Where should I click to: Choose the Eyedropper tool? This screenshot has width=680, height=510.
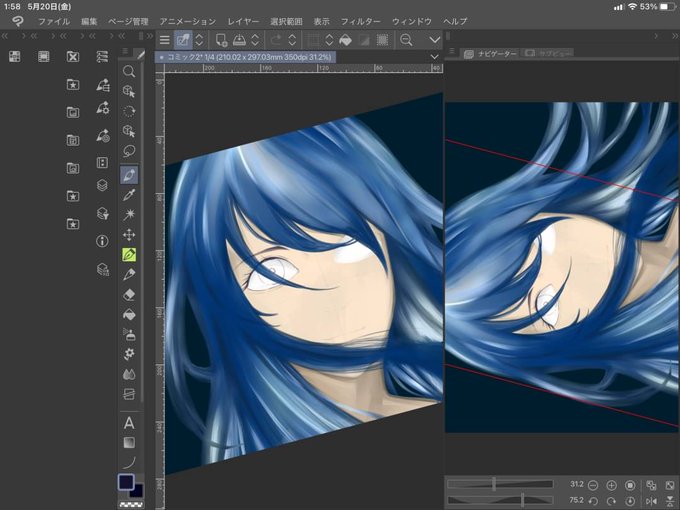pos(129,195)
